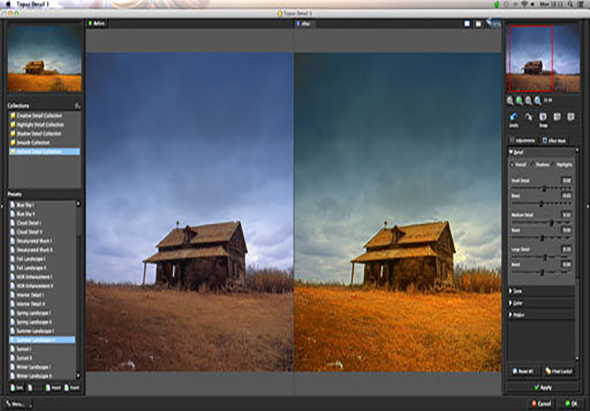Viewport: 590px width, 411px height.
Task: Click the Save preset button
Action: pyautogui.click(x=17, y=388)
